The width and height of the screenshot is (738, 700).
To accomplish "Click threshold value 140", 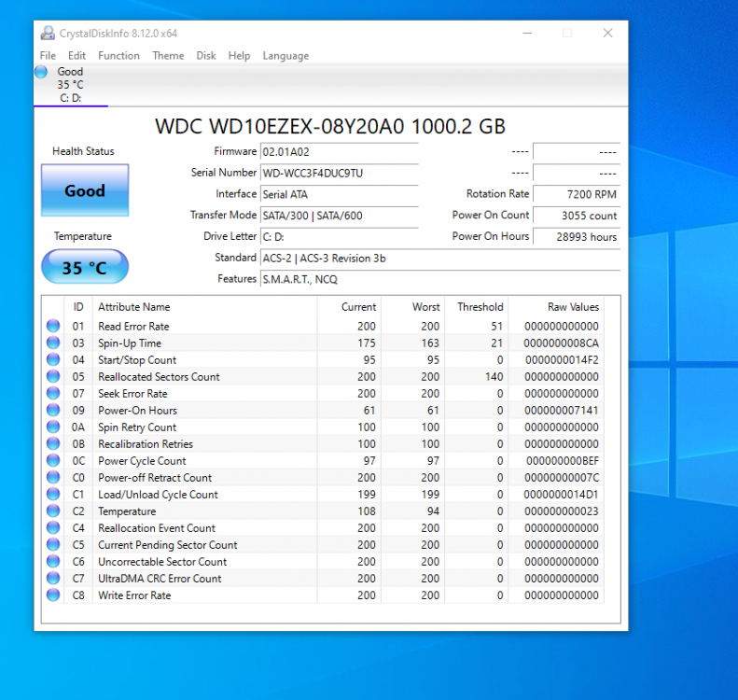I will point(494,376).
